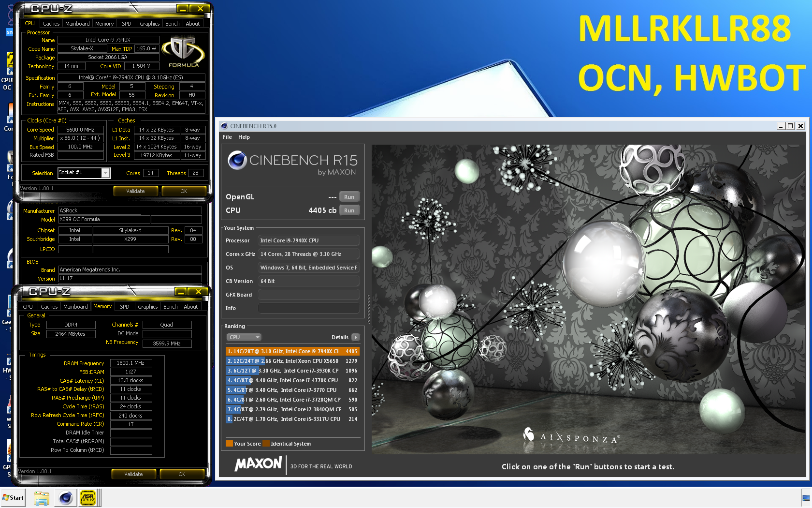This screenshot has height=508, width=812.
Task: Open the SPD tab in top CPU-Z
Action: [127, 24]
